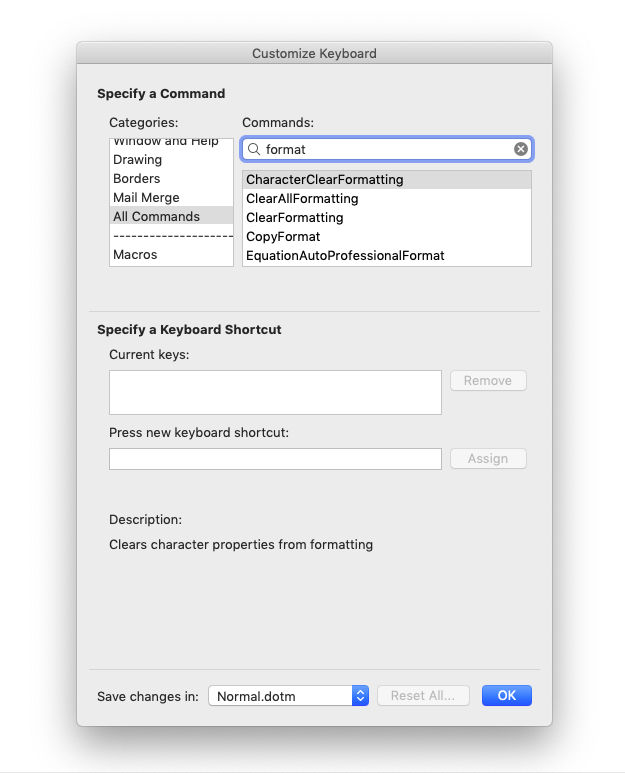Open the Normal.dotm save location dropdown
The width and height of the screenshot is (625, 773).
coord(288,696)
